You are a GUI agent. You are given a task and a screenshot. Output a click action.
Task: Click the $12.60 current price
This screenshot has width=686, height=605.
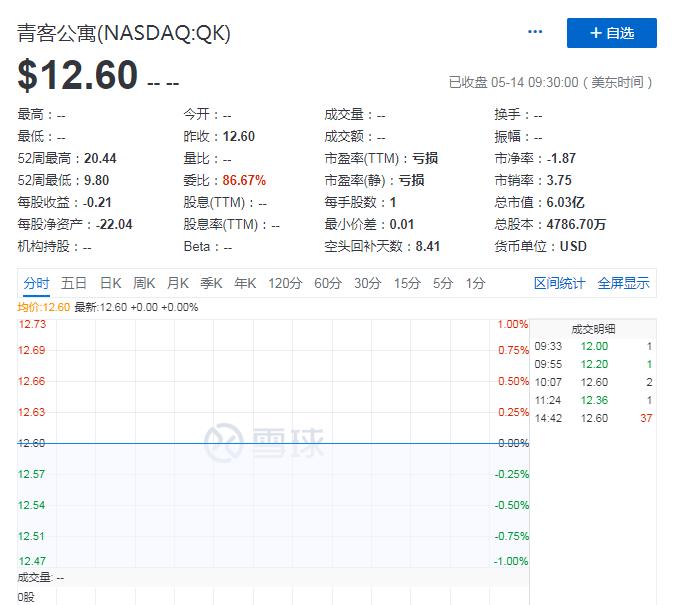78,75
